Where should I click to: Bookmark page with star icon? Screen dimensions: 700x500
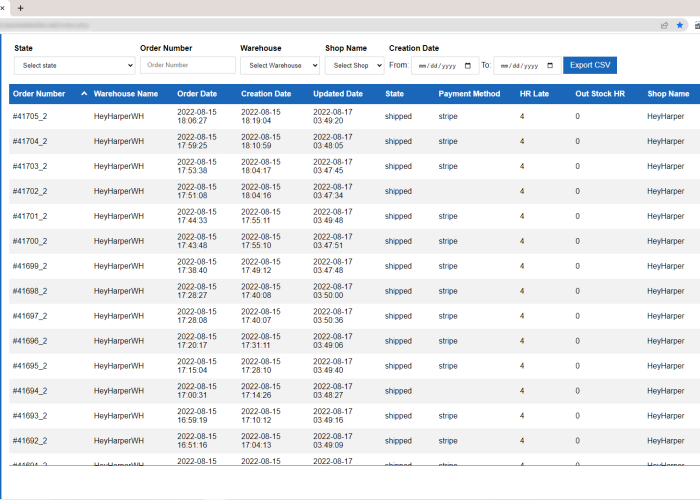[679, 25]
